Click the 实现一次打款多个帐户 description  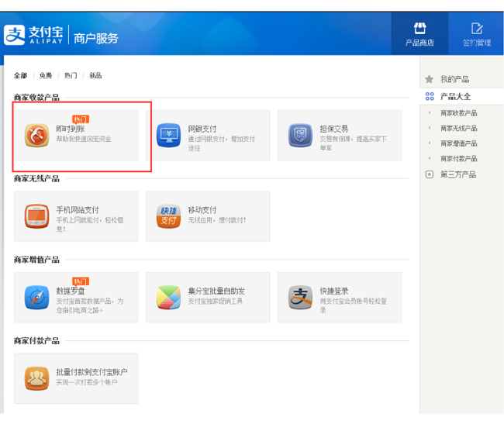(x=87, y=382)
